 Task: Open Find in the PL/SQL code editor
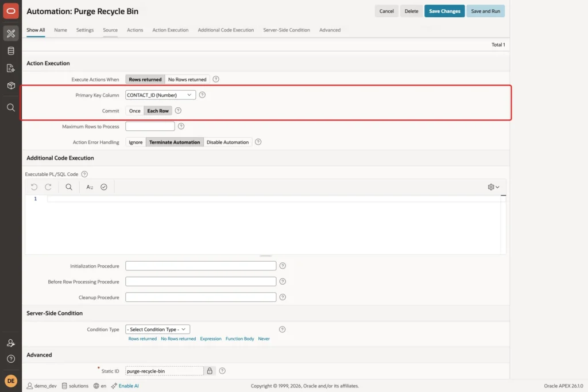tap(69, 187)
